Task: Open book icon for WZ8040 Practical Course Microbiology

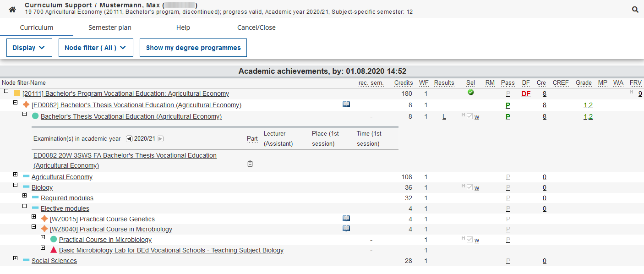Action: [x=346, y=229]
